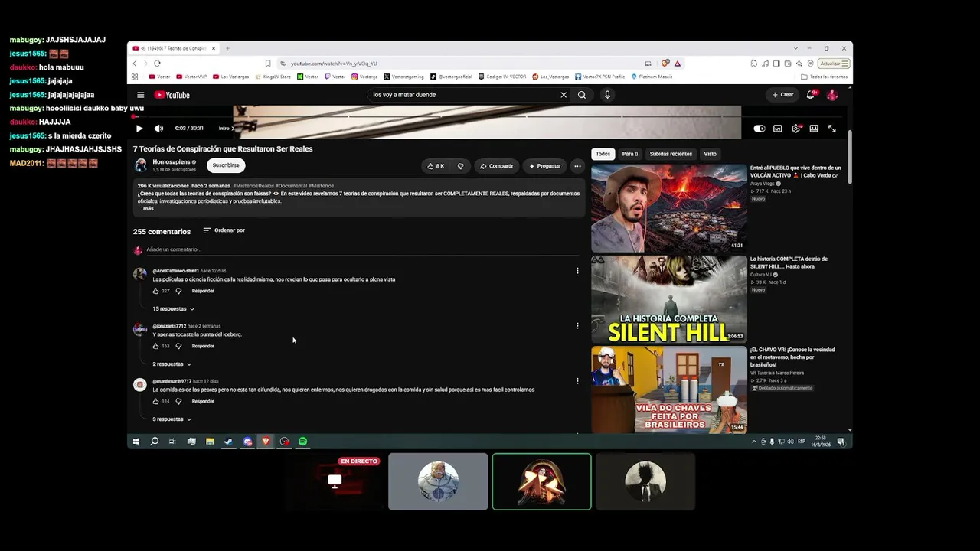This screenshot has height=551, width=980.
Task: Expand 3 respuestas thread
Action: pos(172,419)
